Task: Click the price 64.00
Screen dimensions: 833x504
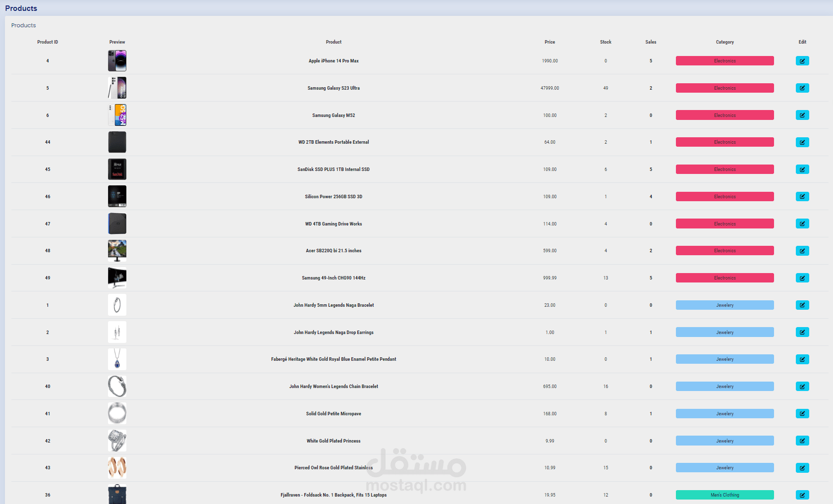Action: tap(550, 142)
